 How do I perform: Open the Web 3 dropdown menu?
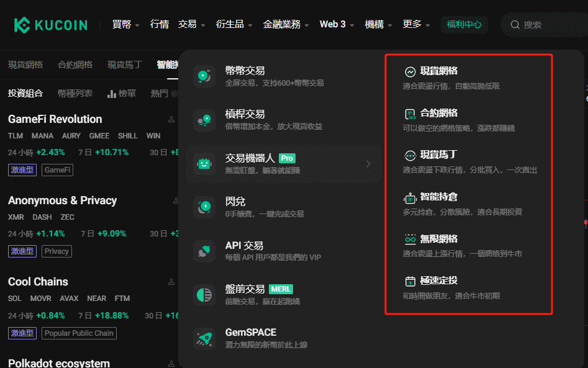pos(337,25)
